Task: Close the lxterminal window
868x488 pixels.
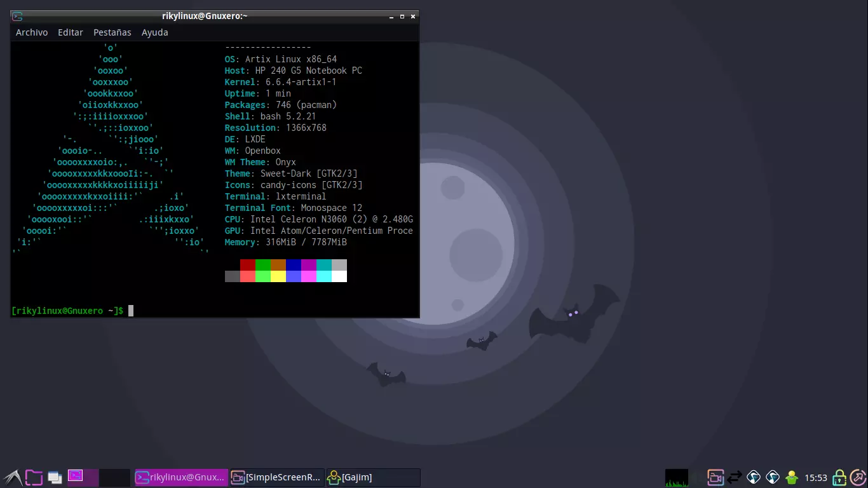Action: tap(412, 17)
